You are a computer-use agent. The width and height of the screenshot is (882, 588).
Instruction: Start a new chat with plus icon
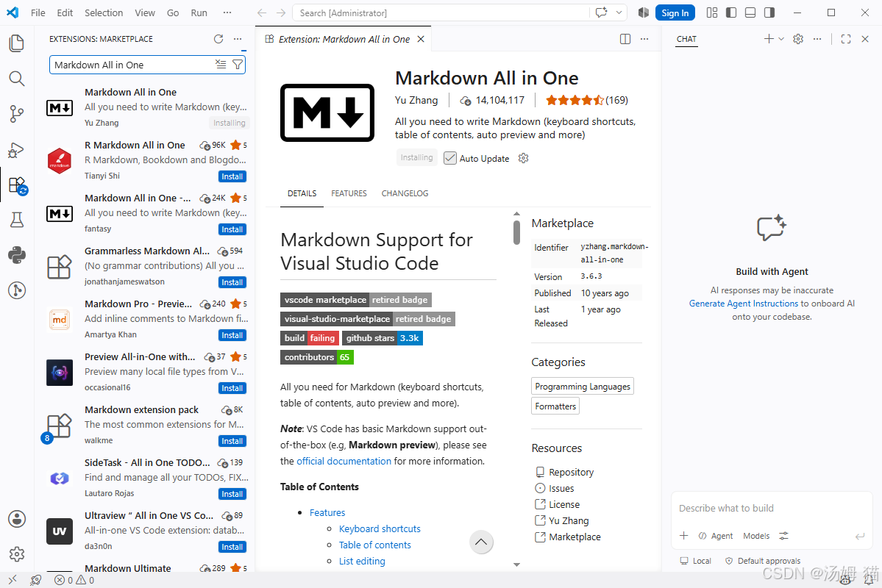[769, 39]
